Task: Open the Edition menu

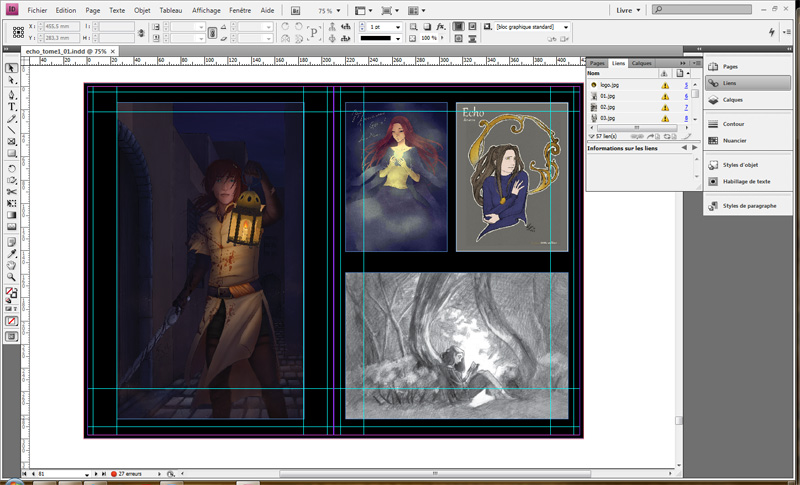Action: point(66,10)
